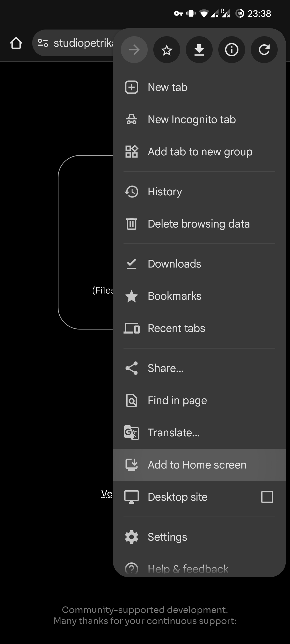Bookmark this page with star icon

click(166, 50)
